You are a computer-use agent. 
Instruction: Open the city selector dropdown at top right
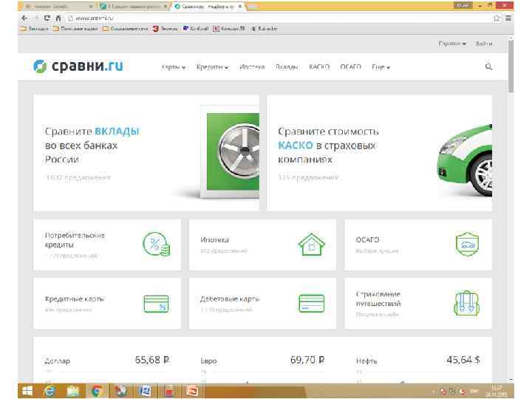452,44
